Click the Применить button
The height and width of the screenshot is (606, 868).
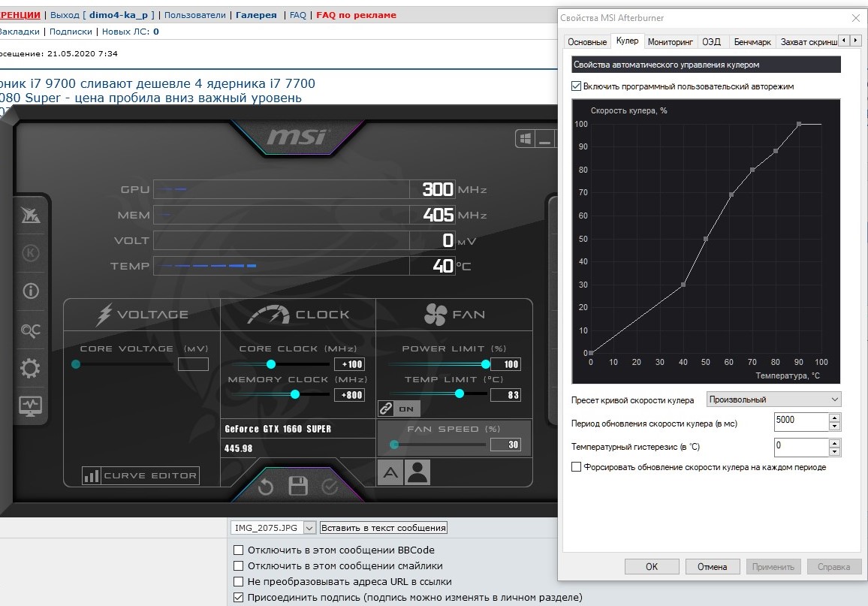pos(773,567)
